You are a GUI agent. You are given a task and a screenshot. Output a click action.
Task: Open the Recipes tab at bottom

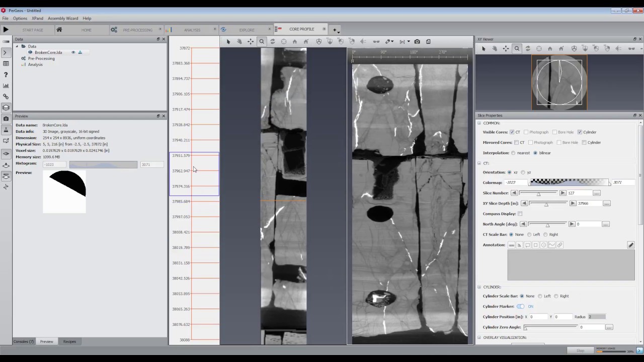[69, 341]
